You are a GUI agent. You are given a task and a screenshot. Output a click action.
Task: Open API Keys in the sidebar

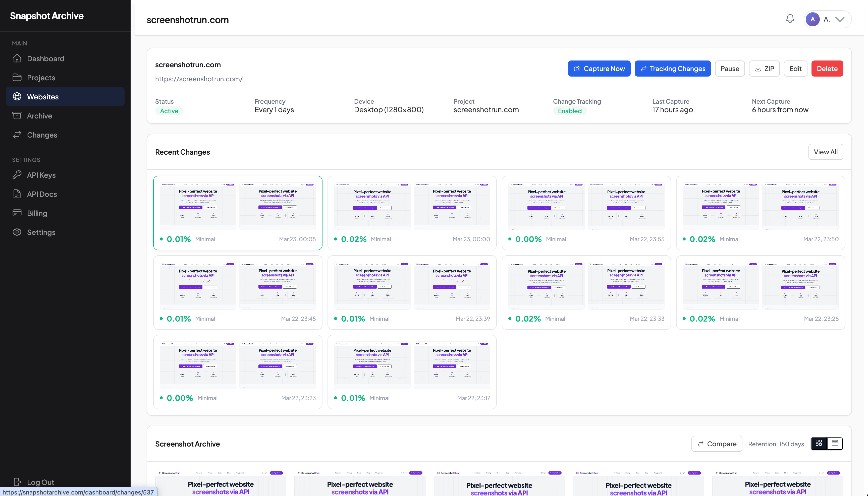pyautogui.click(x=65, y=175)
